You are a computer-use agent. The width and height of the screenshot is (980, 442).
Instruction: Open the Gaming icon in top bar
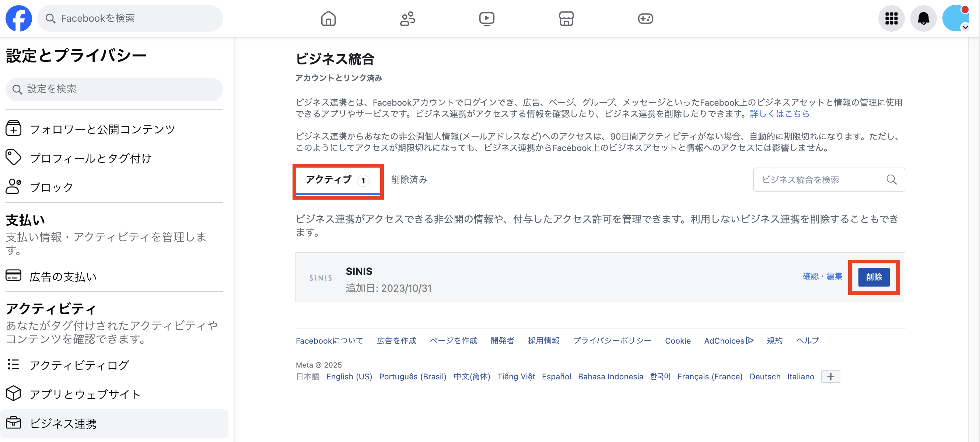645,18
